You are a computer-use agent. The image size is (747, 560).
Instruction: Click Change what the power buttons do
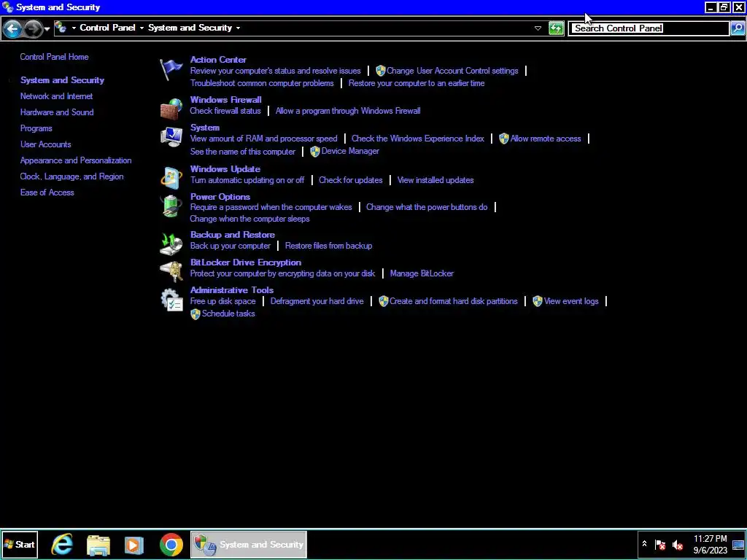point(427,207)
